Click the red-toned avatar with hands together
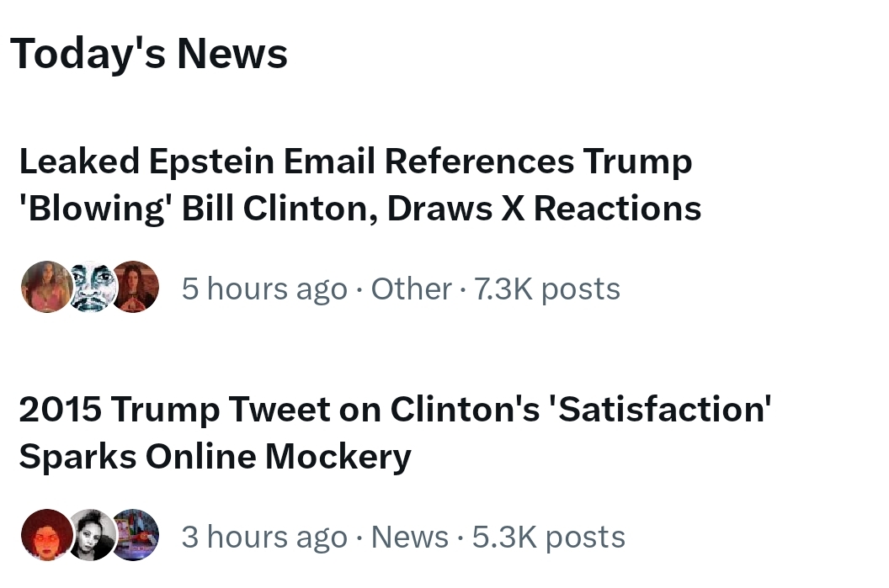The height and width of the screenshot is (588, 889). coord(136,288)
